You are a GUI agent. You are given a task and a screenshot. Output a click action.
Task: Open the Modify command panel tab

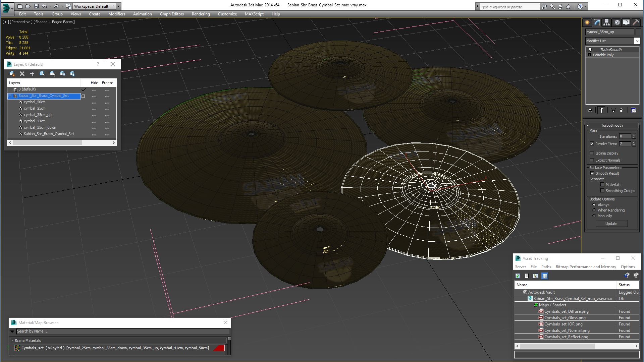[x=597, y=22]
